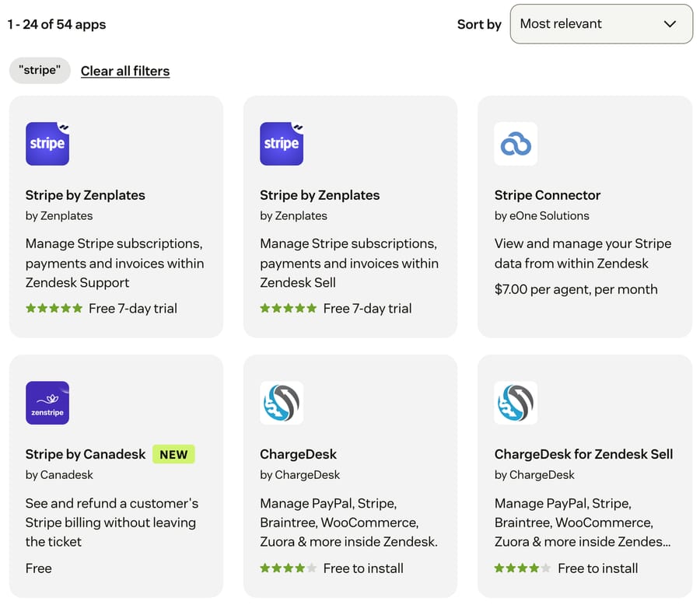Click Stripe icon on Zendesk Support card
Image resolution: width=700 pixels, height=608 pixels.
coord(47,144)
